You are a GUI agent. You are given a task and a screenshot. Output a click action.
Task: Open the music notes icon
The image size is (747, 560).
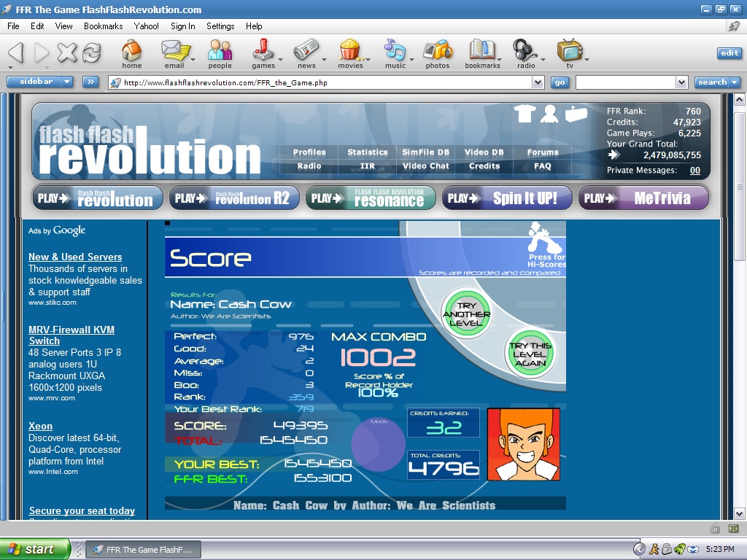pyautogui.click(x=395, y=50)
